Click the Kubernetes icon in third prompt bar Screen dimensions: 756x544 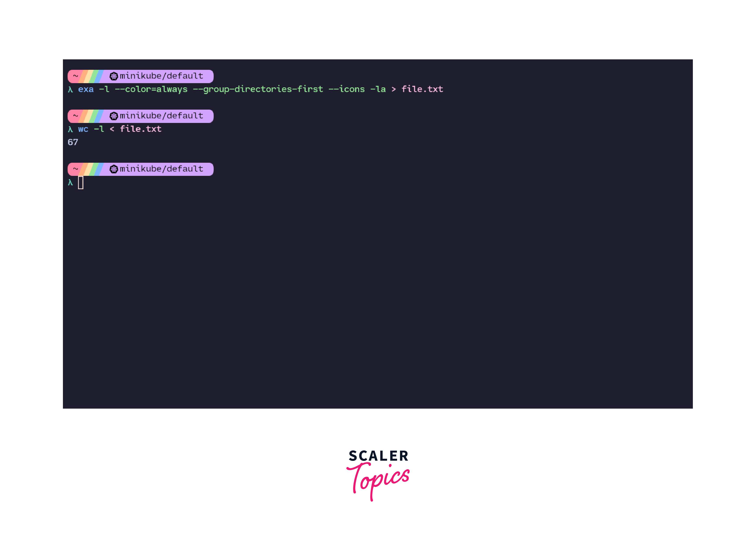tap(113, 169)
